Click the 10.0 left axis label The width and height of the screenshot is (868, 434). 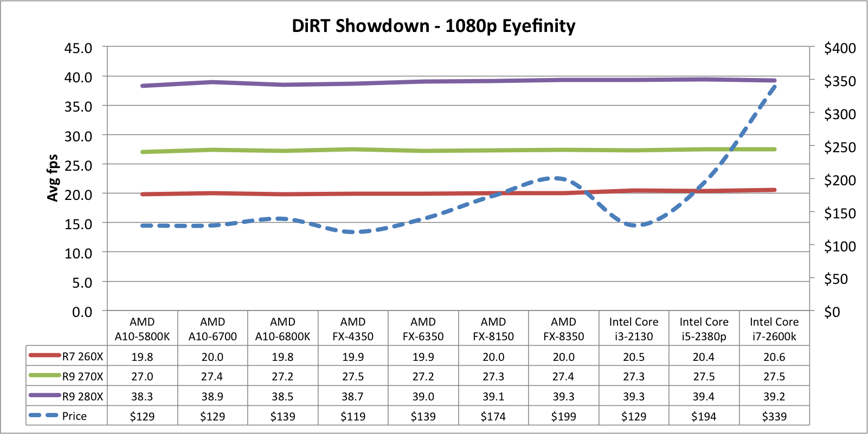point(78,254)
